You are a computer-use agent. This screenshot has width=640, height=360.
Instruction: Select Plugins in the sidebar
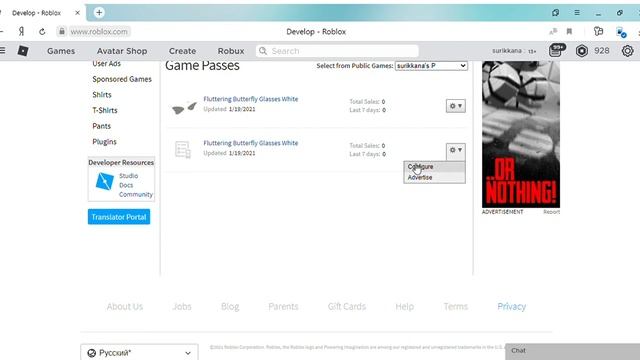tap(104, 142)
